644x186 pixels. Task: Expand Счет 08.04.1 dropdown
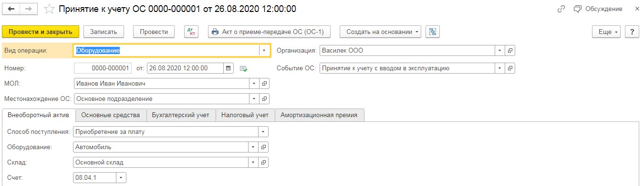click(x=121, y=178)
